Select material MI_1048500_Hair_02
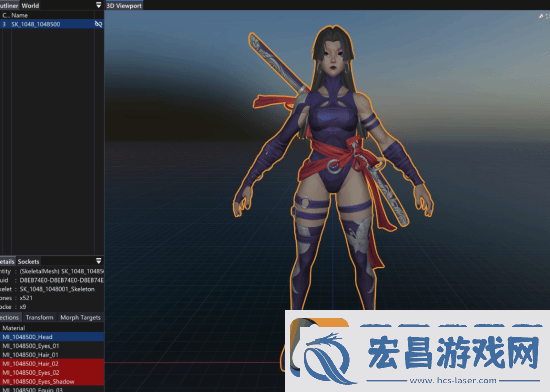Screen dimensions: 550x392 coord(52,364)
